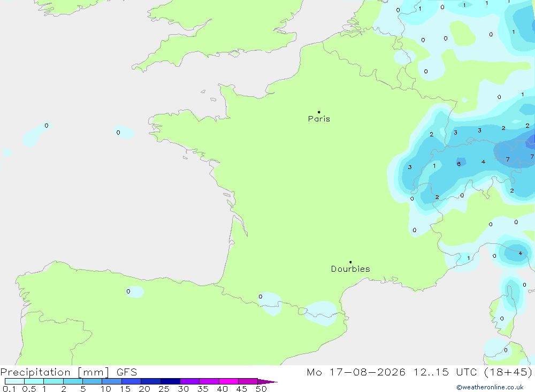Click the '50' legend value
Screen dimensions: 535x392
pyautogui.click(x=261, y=389)
